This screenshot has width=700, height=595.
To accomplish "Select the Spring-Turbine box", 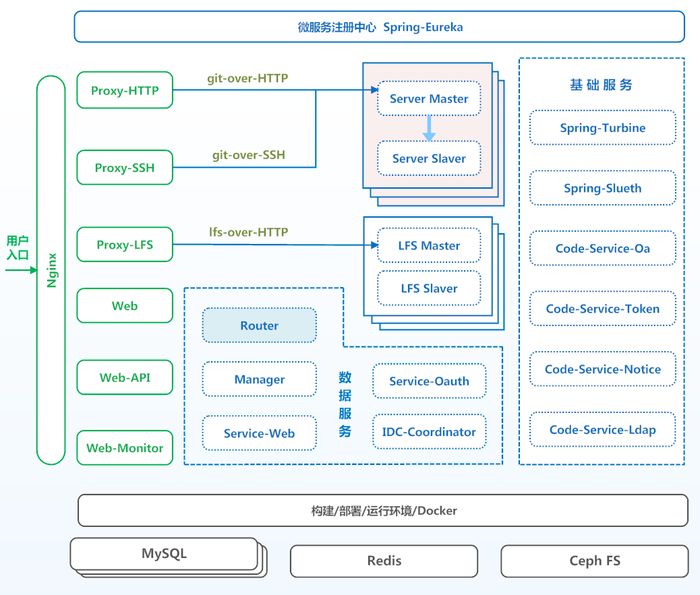I will (603, 127).
